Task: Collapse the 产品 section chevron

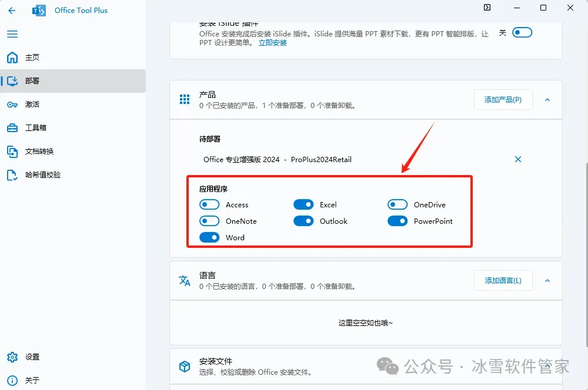Action: 547,100
